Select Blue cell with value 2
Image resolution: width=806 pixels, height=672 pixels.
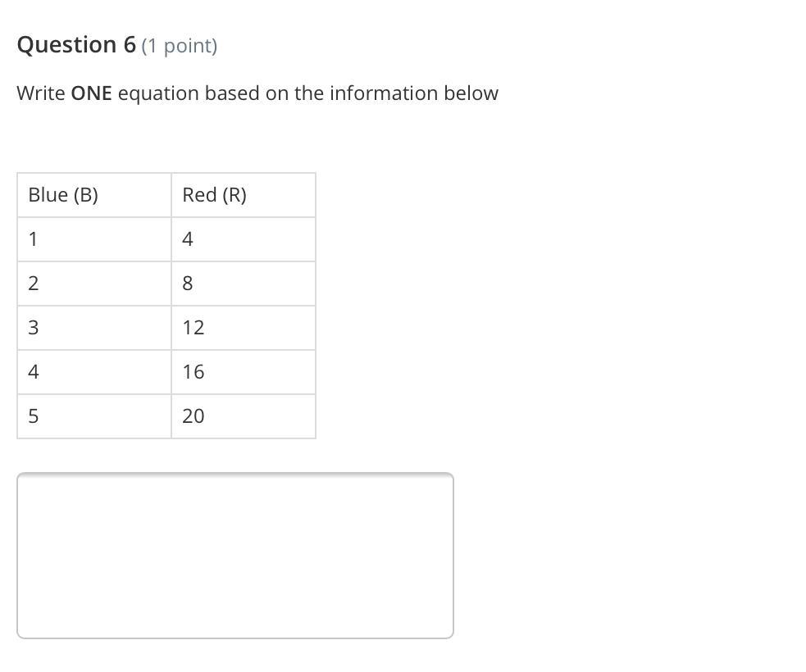tap(94, 284)
